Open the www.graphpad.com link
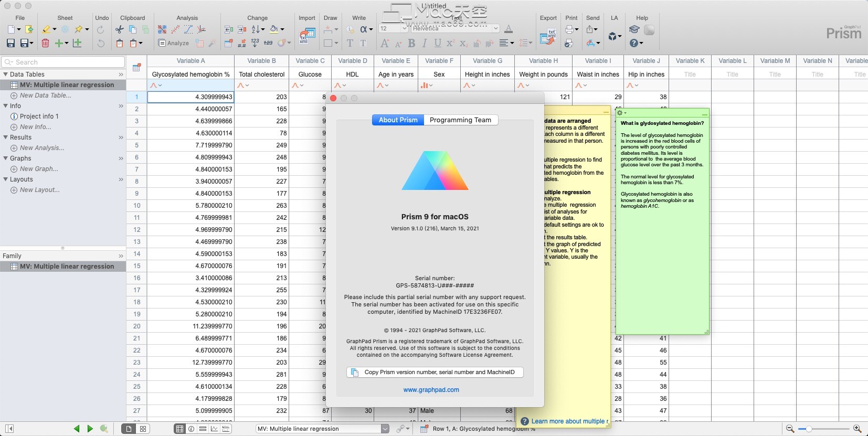 point(431,390)
